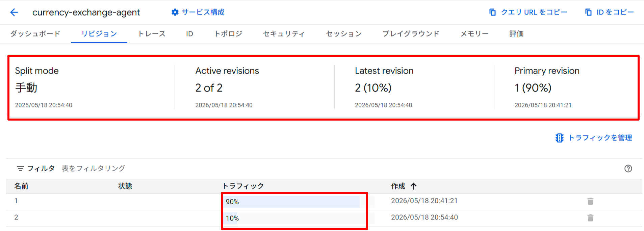Toggle sort arrow on 作成 column
Screen dimensions: 644x231
tap(414, 186)
